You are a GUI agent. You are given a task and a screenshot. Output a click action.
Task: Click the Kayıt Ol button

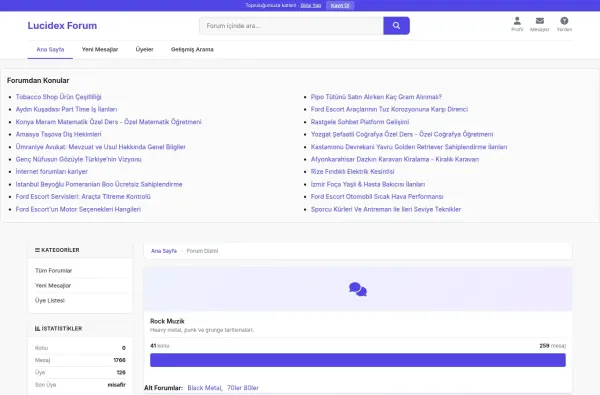[x=340, y=5]
